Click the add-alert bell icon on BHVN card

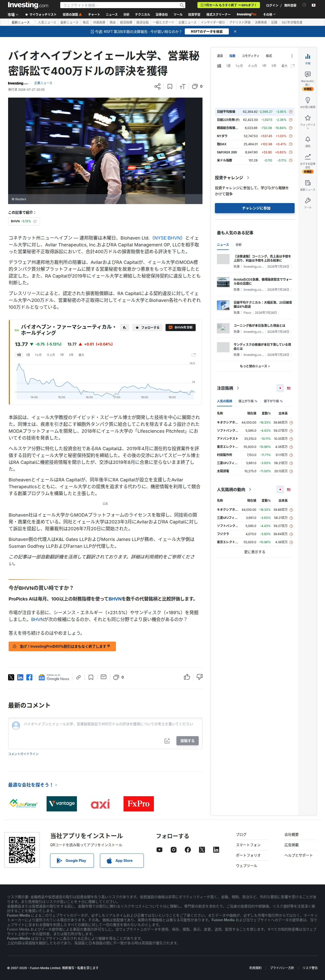point(124,328)
